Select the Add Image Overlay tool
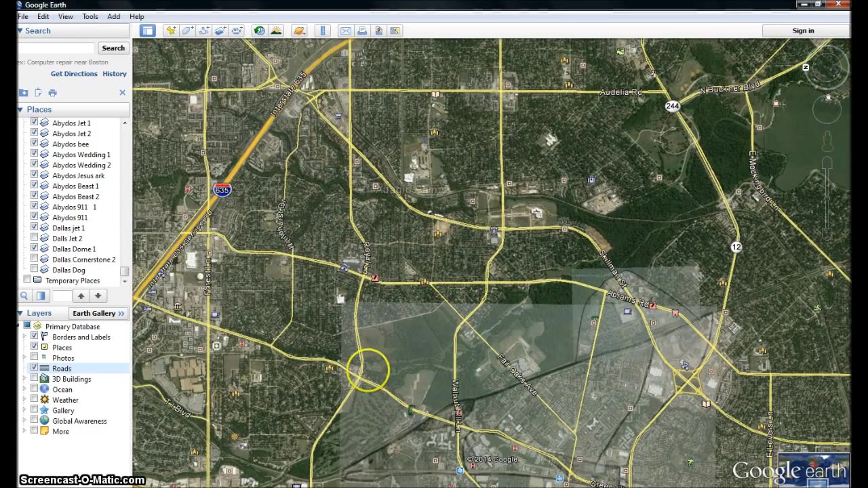 click(x=220, y=30)
